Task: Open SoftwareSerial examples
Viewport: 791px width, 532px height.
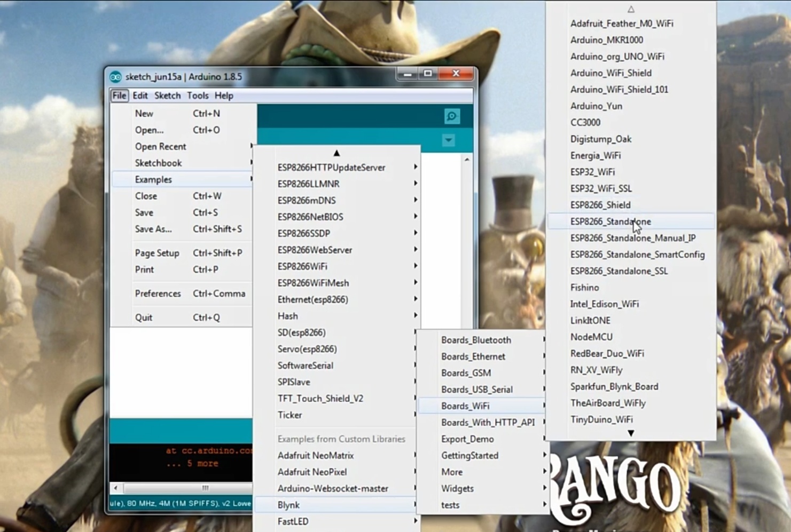Action: tap(335, 366)
